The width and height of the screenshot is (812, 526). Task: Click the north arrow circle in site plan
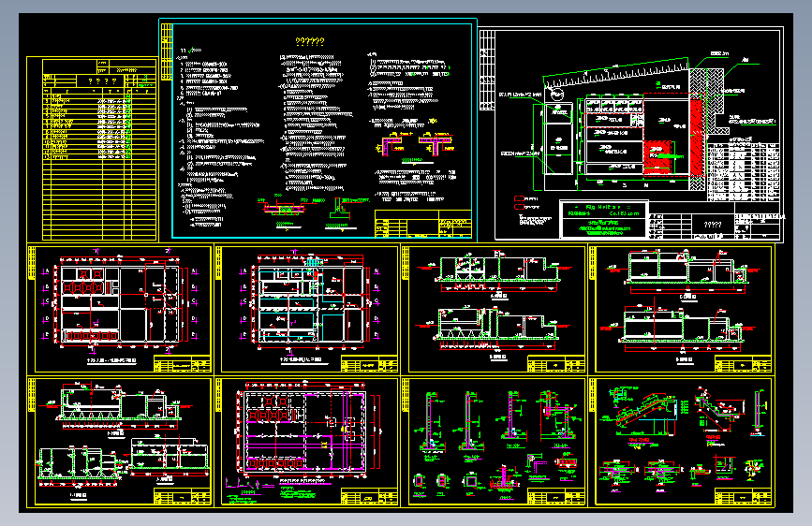click(556, 95)
